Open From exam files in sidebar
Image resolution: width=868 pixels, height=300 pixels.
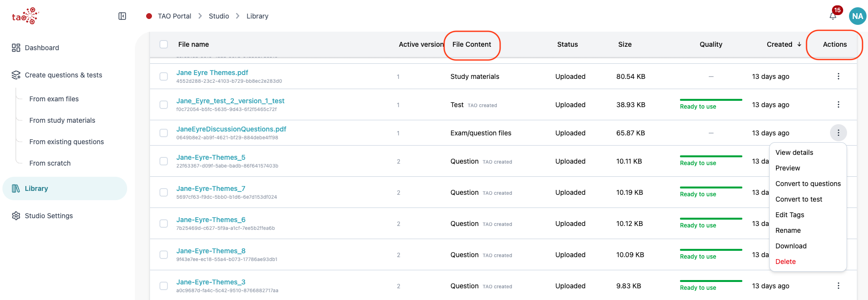pyautogui.click(x=54, y=99)
